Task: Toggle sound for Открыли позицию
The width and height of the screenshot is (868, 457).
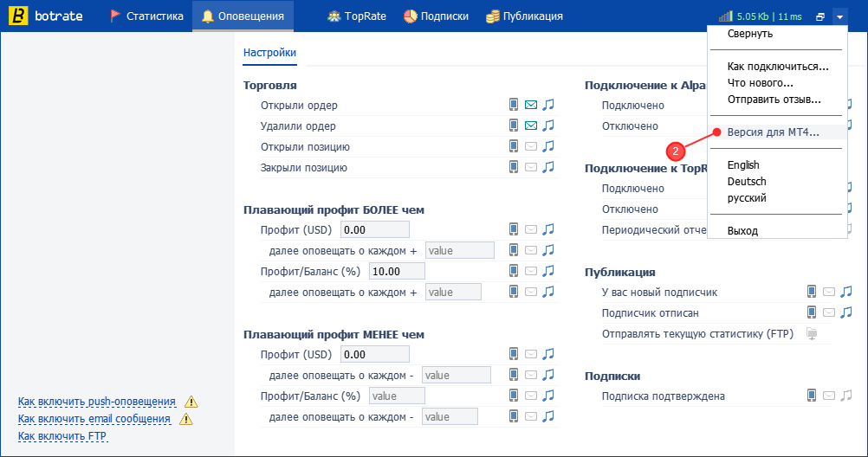Action: pos(548,146)
